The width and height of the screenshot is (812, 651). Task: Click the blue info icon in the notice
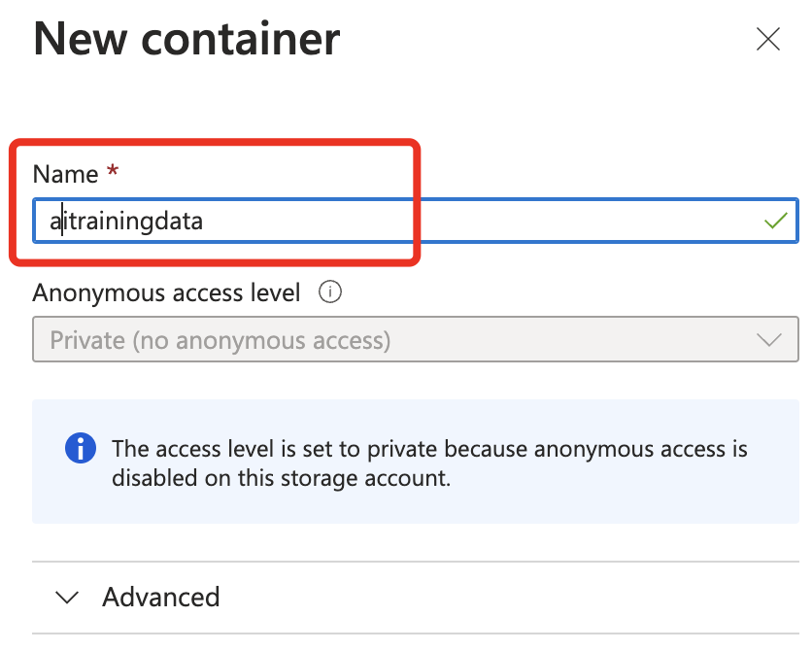[81, 448]
